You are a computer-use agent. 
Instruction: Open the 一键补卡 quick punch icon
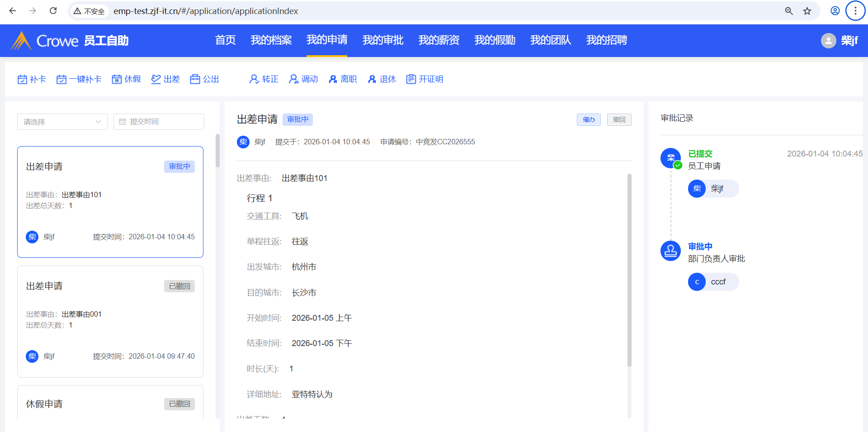pyautogui.click(x=61, y=79)
